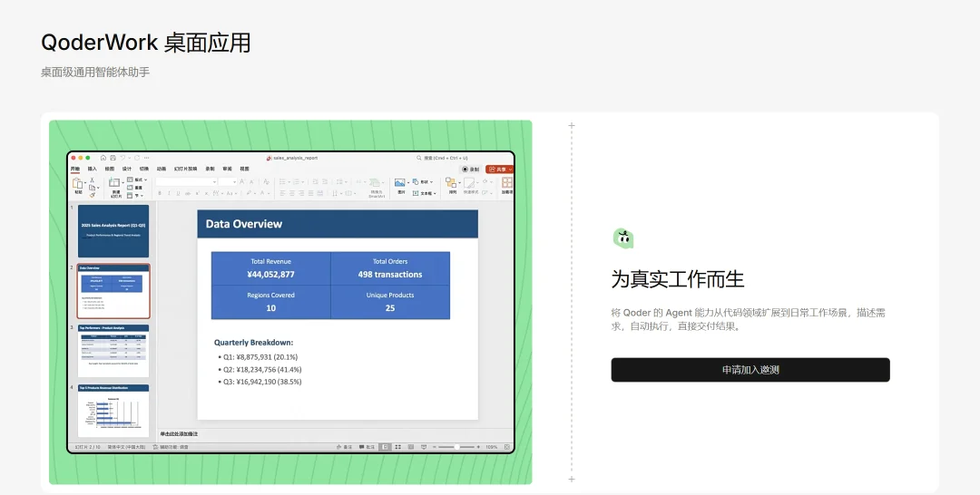Click the 重置 reset slide button
Image resolution: width=980 pixels, height=495 pixels.
tap(134, 188)
